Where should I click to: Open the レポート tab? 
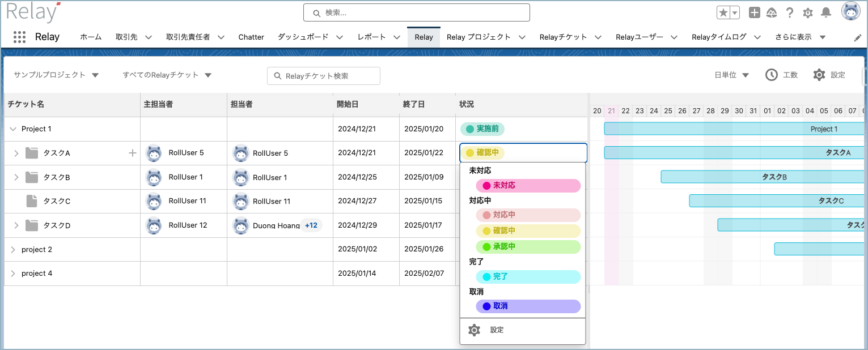[x=371, y=37]
